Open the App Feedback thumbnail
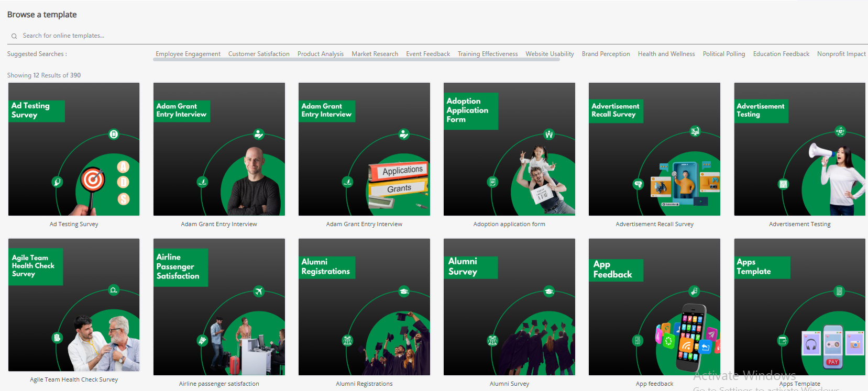Screen dimensions: 868x391 tap(654, 307)
